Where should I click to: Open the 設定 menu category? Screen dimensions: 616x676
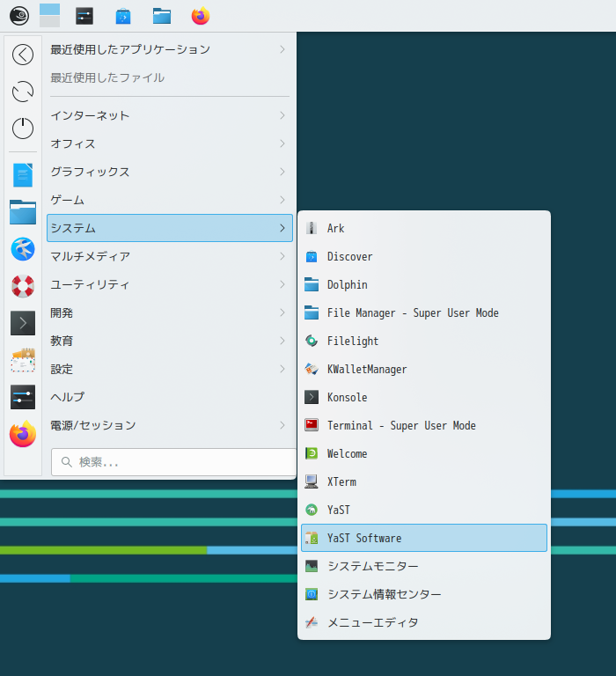tap(170, 369)
